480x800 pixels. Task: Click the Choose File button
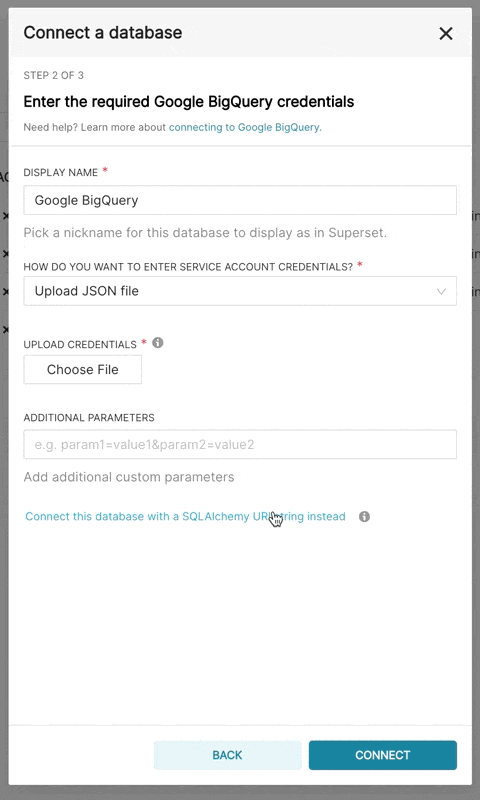83,369
